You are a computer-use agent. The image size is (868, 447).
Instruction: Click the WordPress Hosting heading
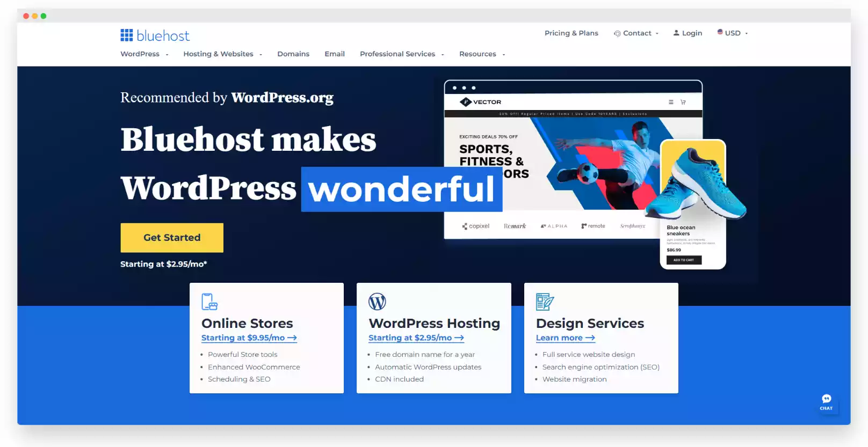[x=434, y=323]
